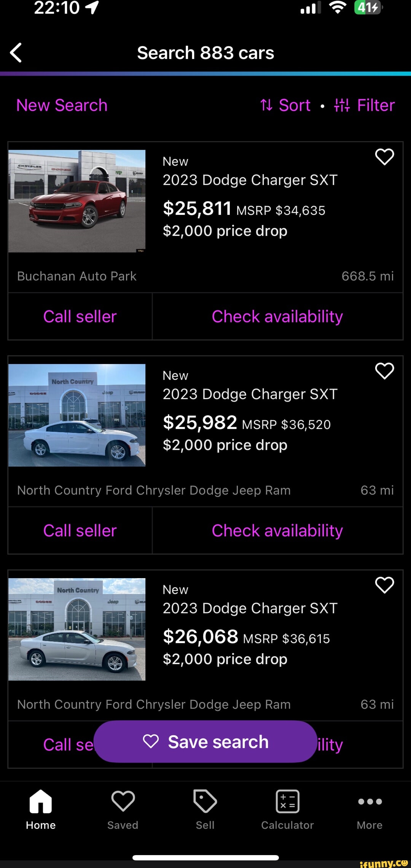Open the white Dodge Charger photo
411x868 pixels.
point(77,415)
